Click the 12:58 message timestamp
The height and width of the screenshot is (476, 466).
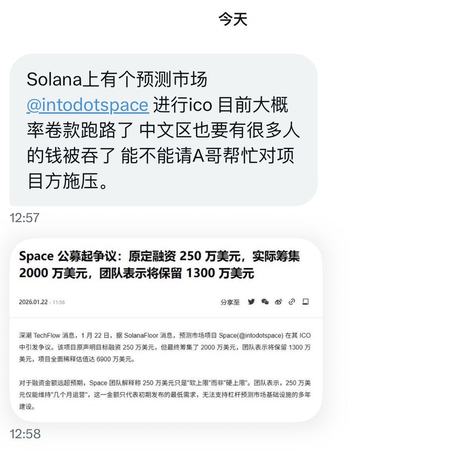pyautogui.click(x=25, y=434)
